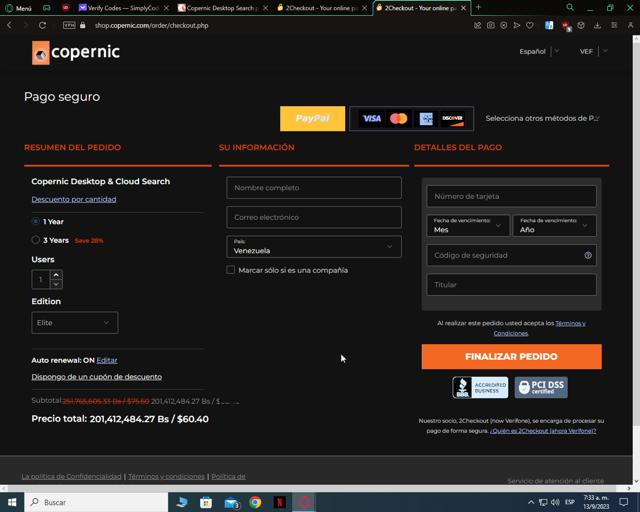The width and height of the screenshot is (640, 512).
Task: Open 'Dispongo de un cupón de descuento'
Action: [97, 377]
